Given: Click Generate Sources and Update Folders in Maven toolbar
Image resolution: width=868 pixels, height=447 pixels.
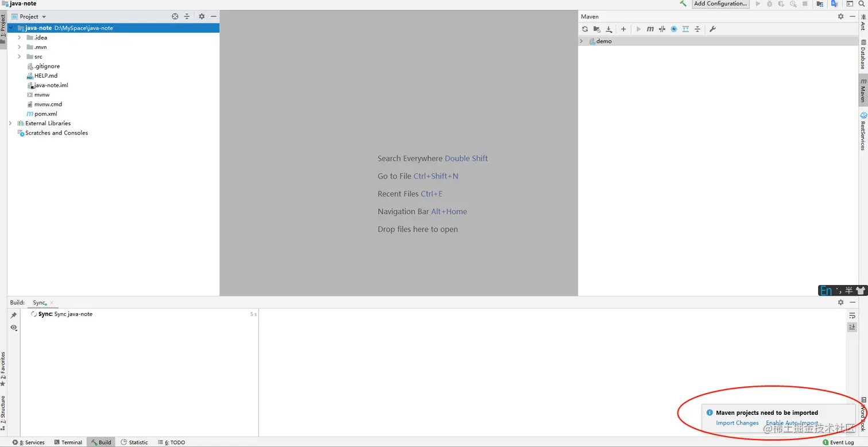Looking at the screenshot, I should tap(597, 29).
